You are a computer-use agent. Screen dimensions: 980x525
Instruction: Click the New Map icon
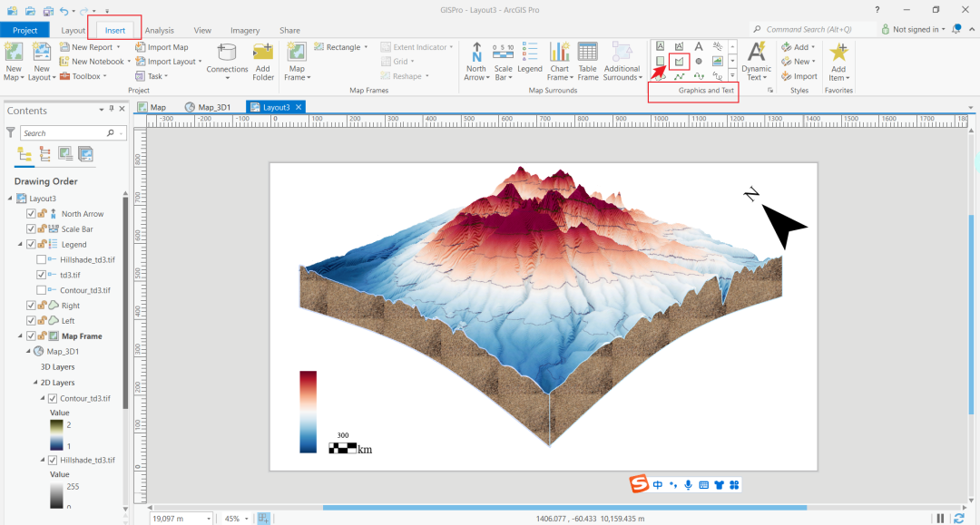[13, 53]
